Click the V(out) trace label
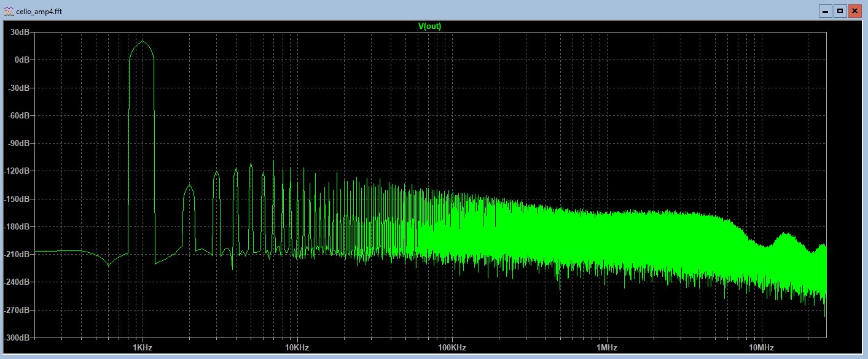The width and height of the screenshot is (868, 359). pos(429,26)
